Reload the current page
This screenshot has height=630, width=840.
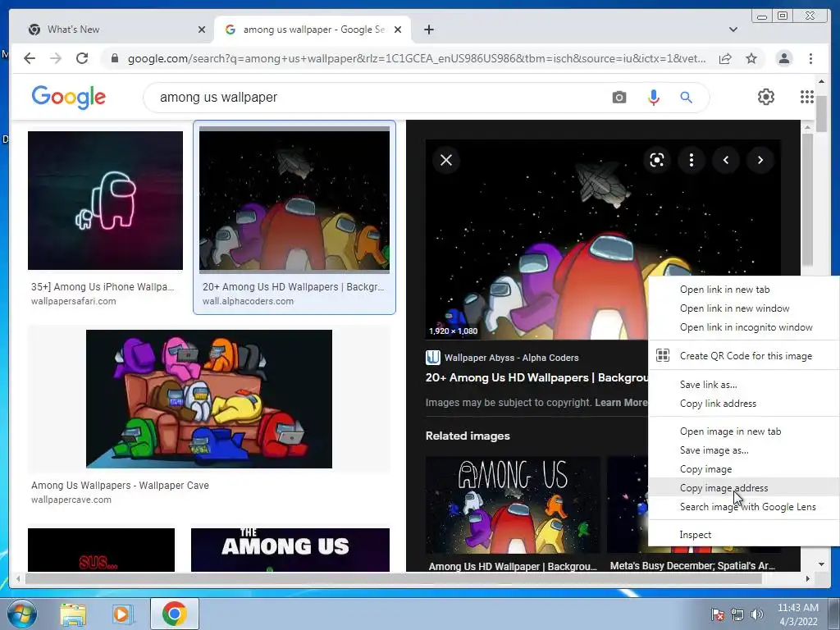82,58
